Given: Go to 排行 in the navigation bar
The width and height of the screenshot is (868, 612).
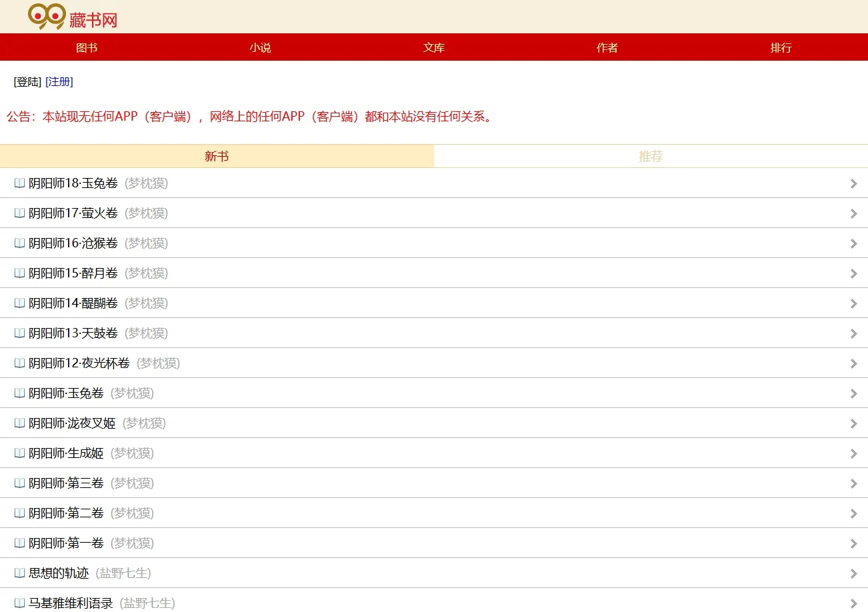Looking at the screenshot, I should [781, 48].
